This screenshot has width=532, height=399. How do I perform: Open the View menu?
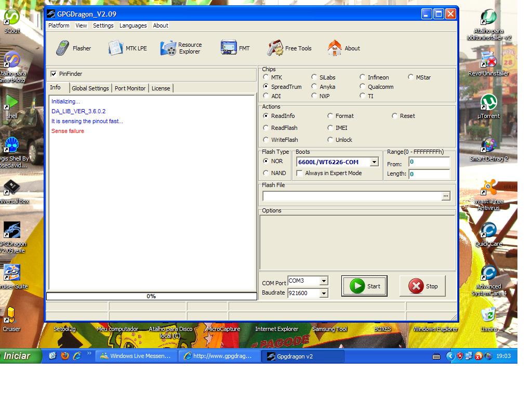tap(81, 25)
